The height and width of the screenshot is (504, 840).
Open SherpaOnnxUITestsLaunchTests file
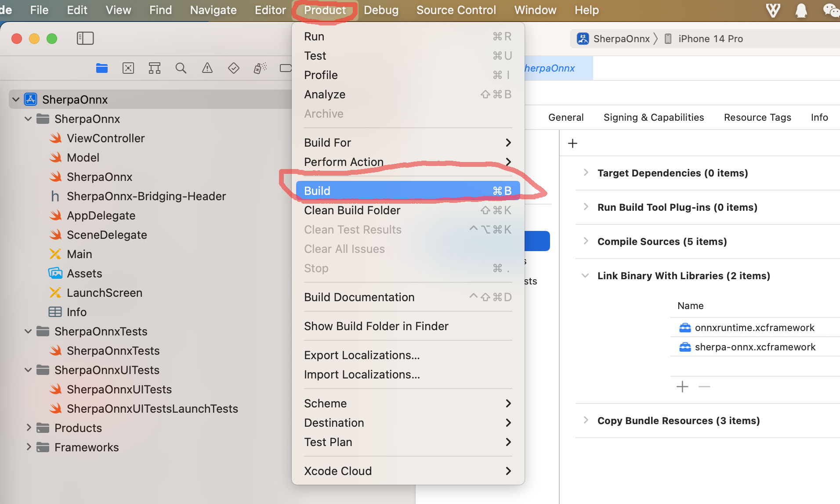click(152, 409)
